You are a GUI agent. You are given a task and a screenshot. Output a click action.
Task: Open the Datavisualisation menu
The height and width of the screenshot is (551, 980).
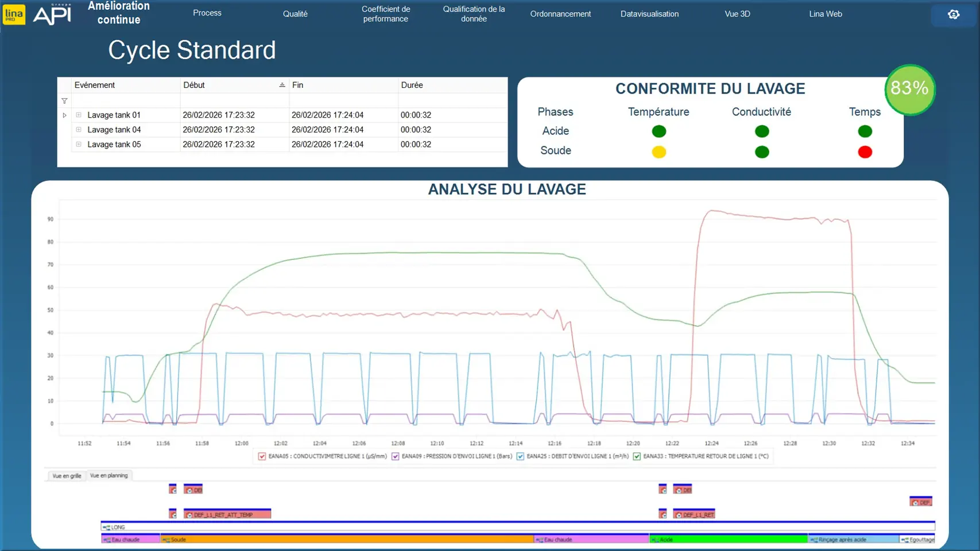[649, 14]
